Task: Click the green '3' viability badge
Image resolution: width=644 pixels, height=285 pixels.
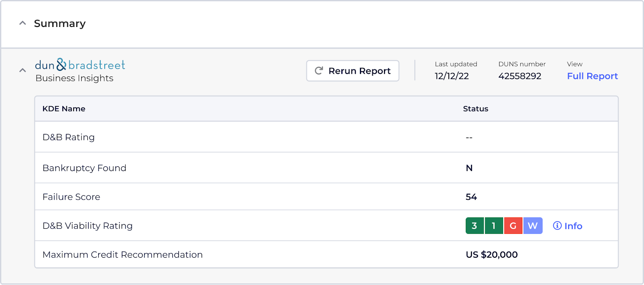Action: tap(475, 226)
